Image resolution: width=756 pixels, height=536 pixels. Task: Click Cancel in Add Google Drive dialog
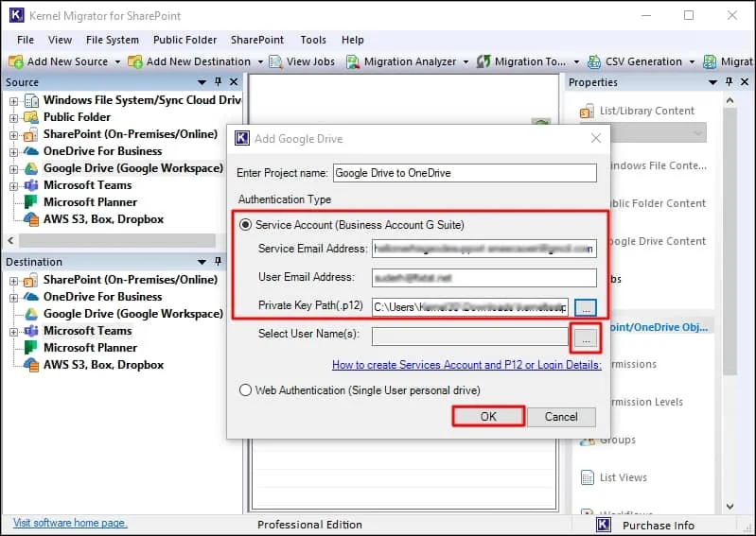coord(561,417)
